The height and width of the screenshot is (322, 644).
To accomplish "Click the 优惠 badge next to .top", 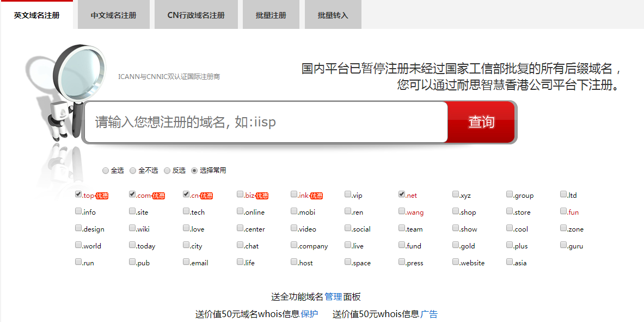I will click(102, 196).
